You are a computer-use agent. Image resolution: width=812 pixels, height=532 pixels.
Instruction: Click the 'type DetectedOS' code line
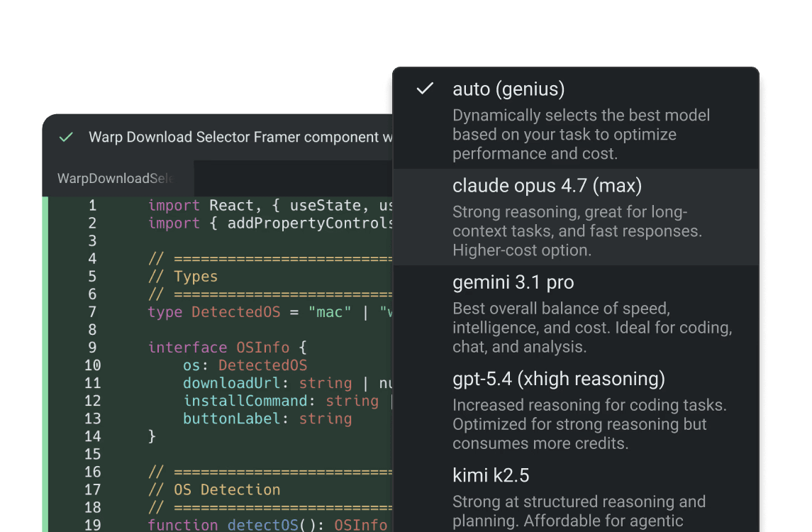(270, 312)
